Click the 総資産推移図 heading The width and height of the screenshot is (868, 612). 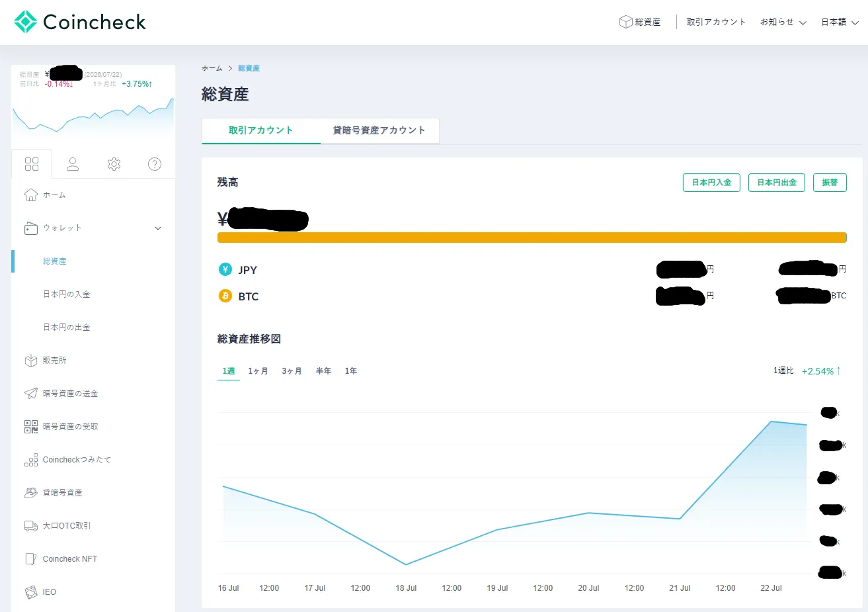(249, 339)
